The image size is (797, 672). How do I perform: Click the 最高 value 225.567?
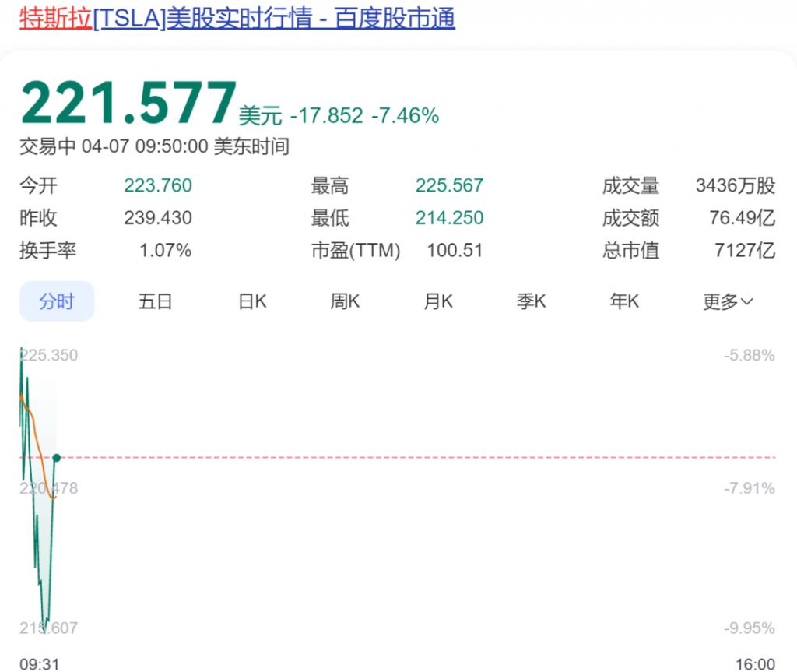pyautogui.click(x=449, y=185)
